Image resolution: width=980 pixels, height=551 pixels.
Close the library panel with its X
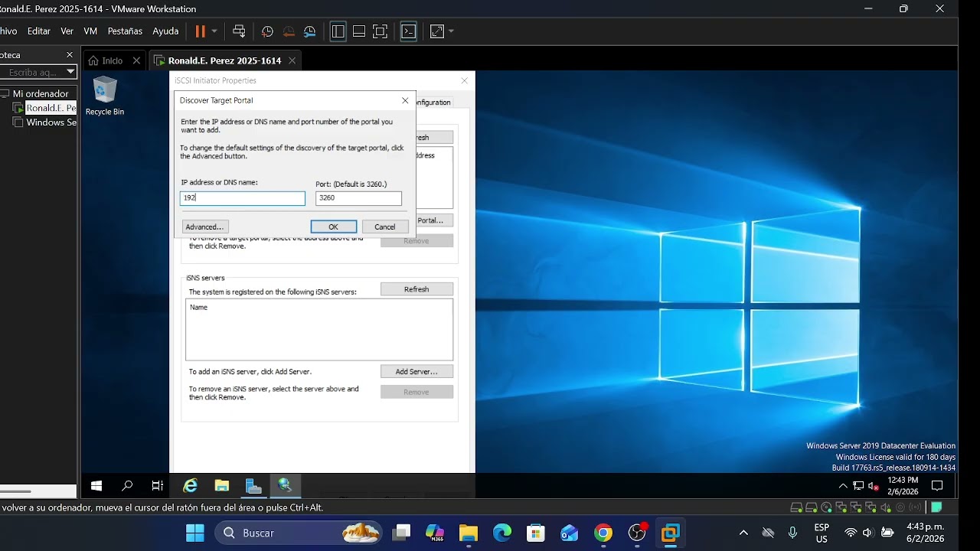pyautogui.click(x=69, y=55)
